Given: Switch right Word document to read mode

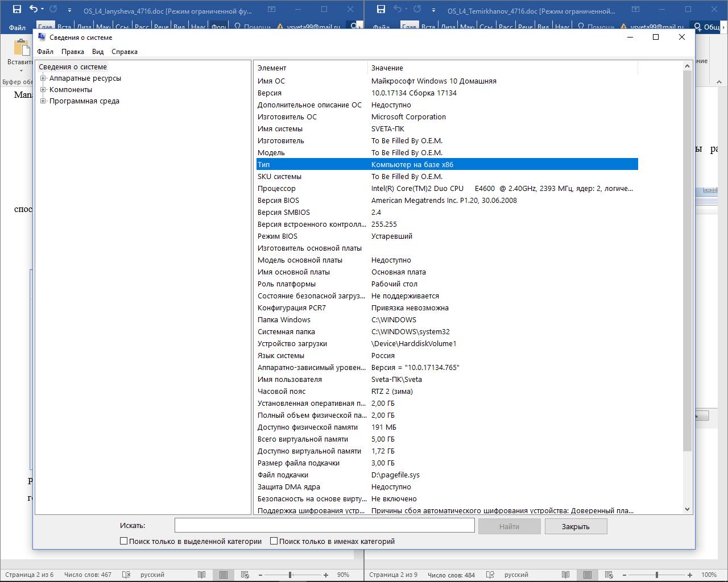Looking at the screenshot, I should [565, 575].
